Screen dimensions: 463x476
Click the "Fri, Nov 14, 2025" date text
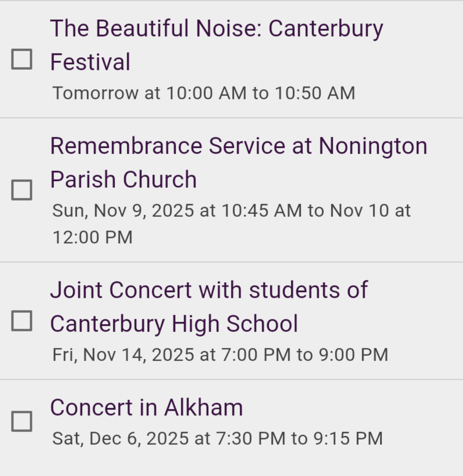[123, 355]
